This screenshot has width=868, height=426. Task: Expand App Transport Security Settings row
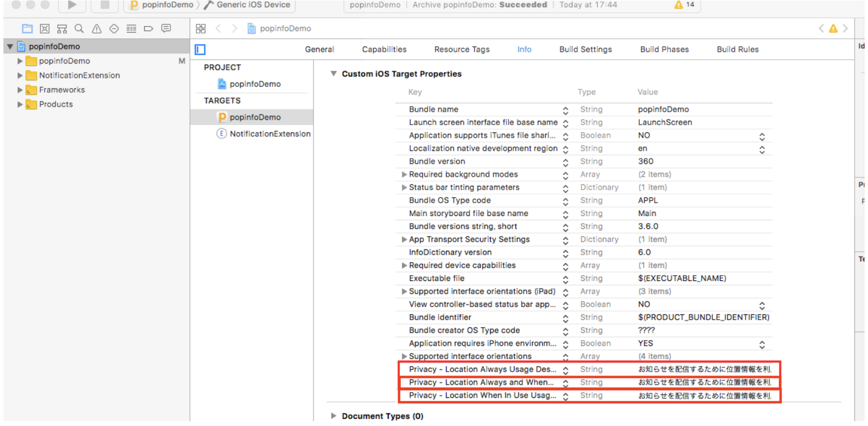[x=404, y=240]
